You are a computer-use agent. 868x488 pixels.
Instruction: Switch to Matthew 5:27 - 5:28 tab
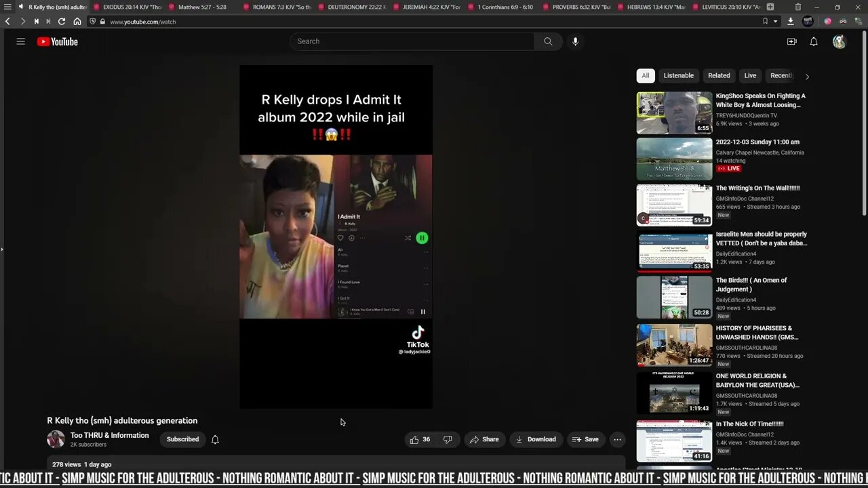[202, 7]
